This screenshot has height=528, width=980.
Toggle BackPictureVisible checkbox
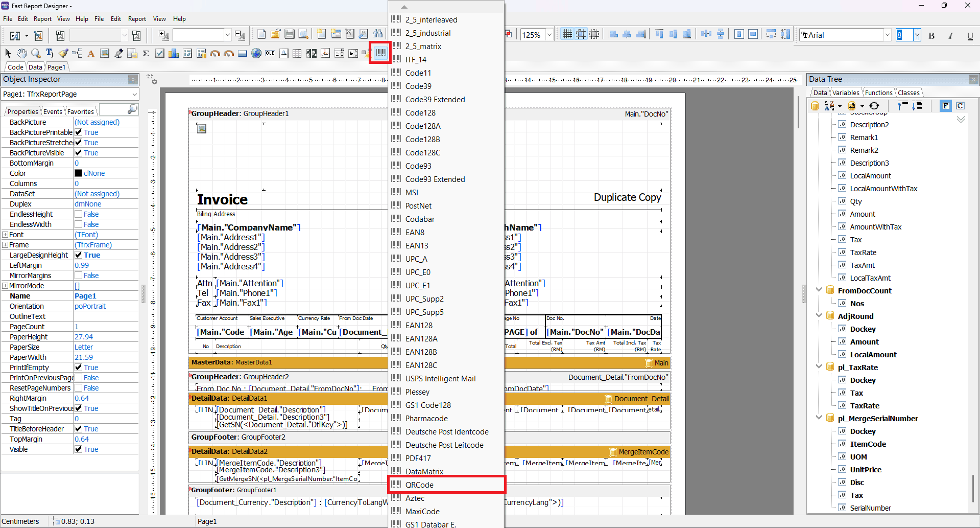pos(78,153)
